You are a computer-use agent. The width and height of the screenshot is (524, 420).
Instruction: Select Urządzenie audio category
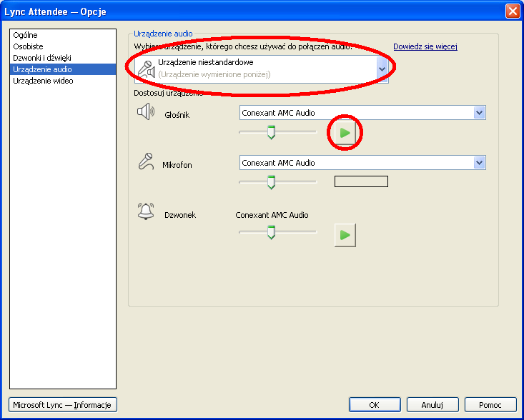coord(63,69)
